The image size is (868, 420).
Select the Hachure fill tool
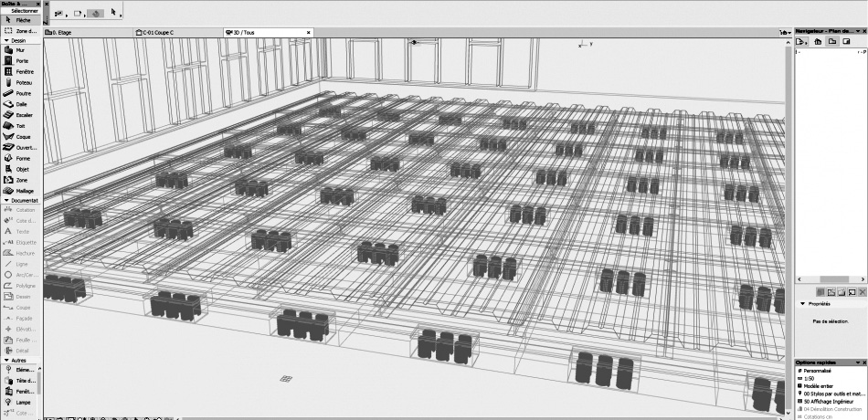(20, 254)
